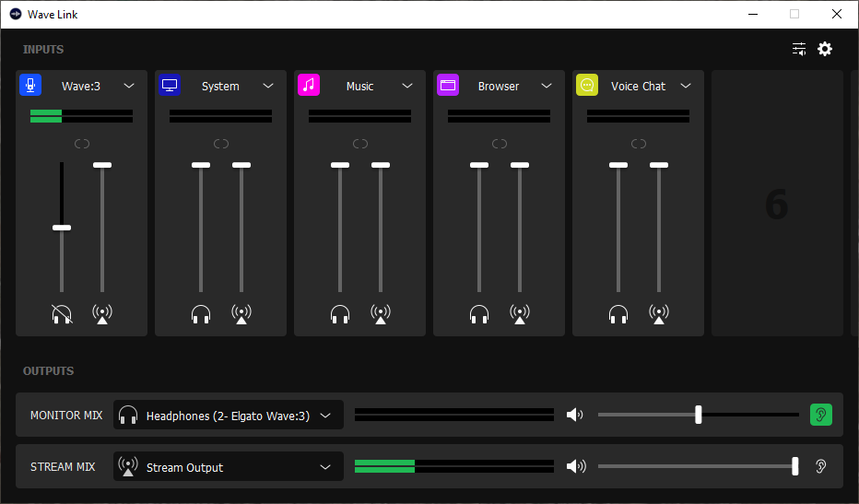Click the empty channel 6 slot
The image size is (859, 504).
(x=777, y=204)
